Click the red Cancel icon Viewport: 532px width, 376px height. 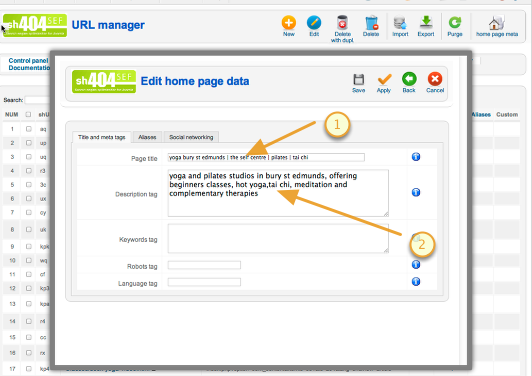[x=435, y=79]
